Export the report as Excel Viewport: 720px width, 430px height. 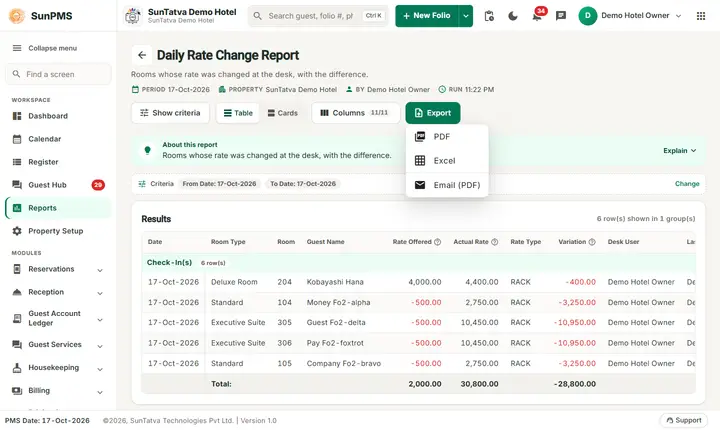click(x=447, y=160)
